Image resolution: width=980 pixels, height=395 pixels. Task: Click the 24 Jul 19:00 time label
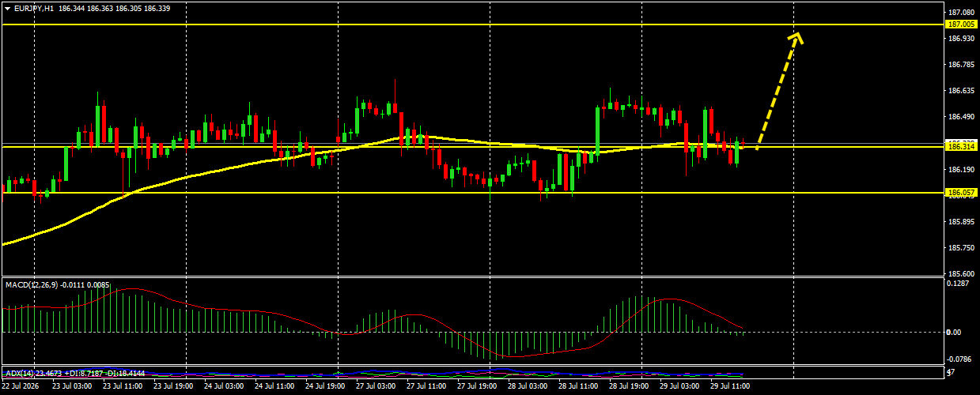pyautogui.click(x=325, y=386)
